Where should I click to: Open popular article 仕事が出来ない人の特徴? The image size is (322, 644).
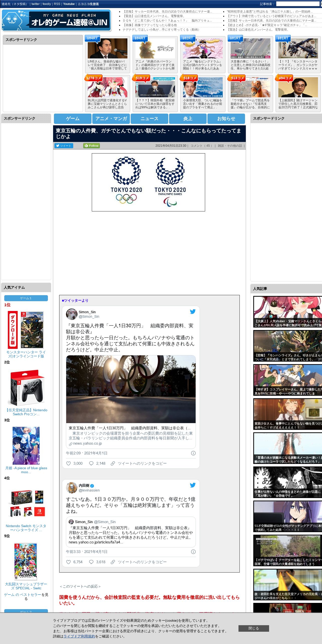(x=288, y=482)
